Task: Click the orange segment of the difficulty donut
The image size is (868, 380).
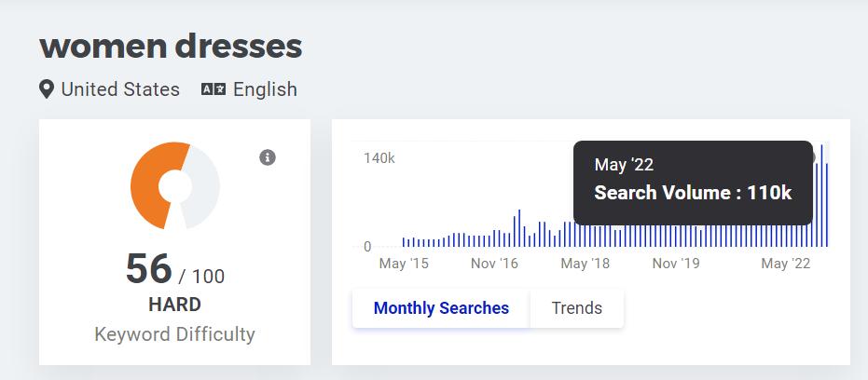Action: click(147, 186)
